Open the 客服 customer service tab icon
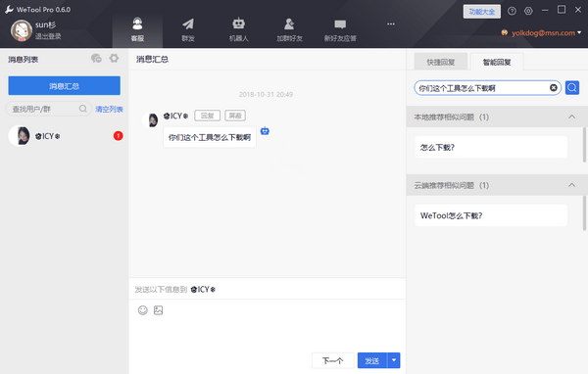The height and width of the screenshot is (374, 588). point(137,23)
